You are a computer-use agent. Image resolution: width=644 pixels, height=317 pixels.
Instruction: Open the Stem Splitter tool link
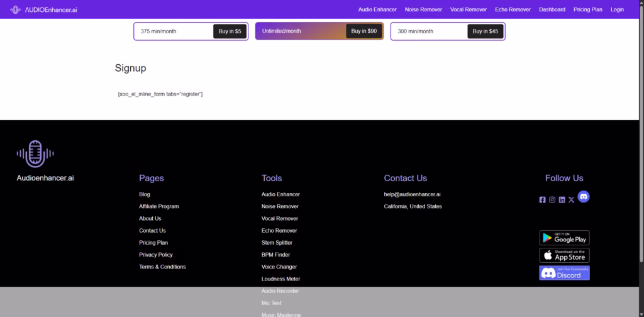[x=277, y=243]
